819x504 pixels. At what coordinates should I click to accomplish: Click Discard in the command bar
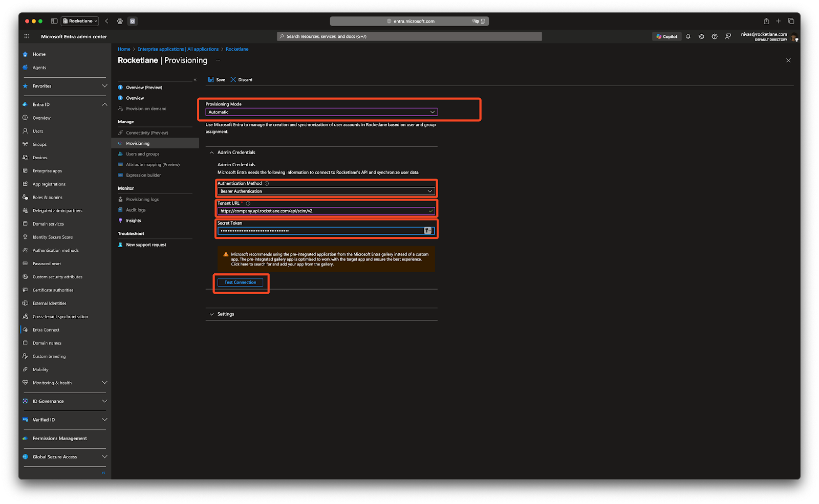point(242,80)
